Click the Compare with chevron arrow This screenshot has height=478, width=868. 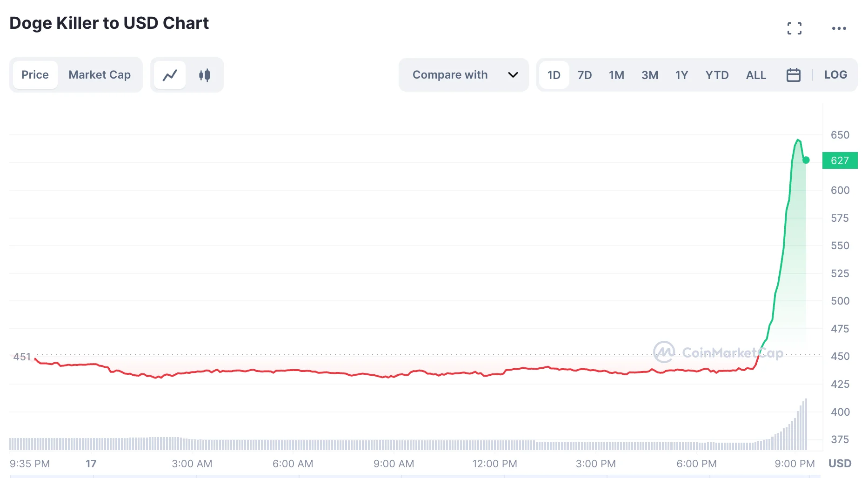pos(513,75)
